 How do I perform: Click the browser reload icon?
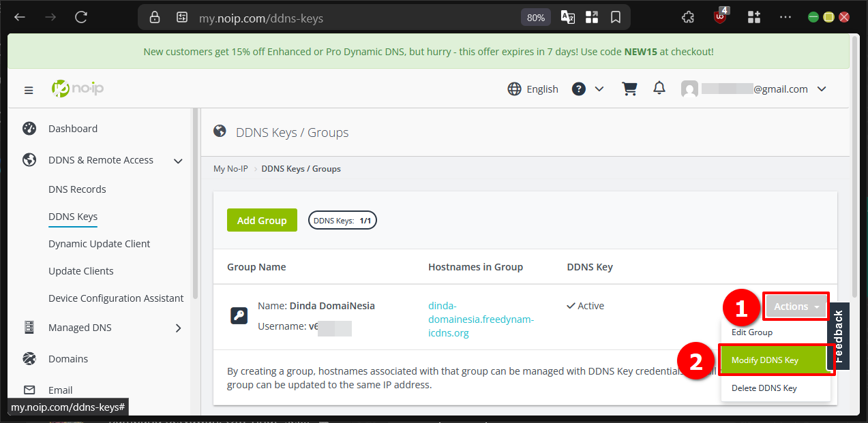pyautogui.click(x=81, y=17)
